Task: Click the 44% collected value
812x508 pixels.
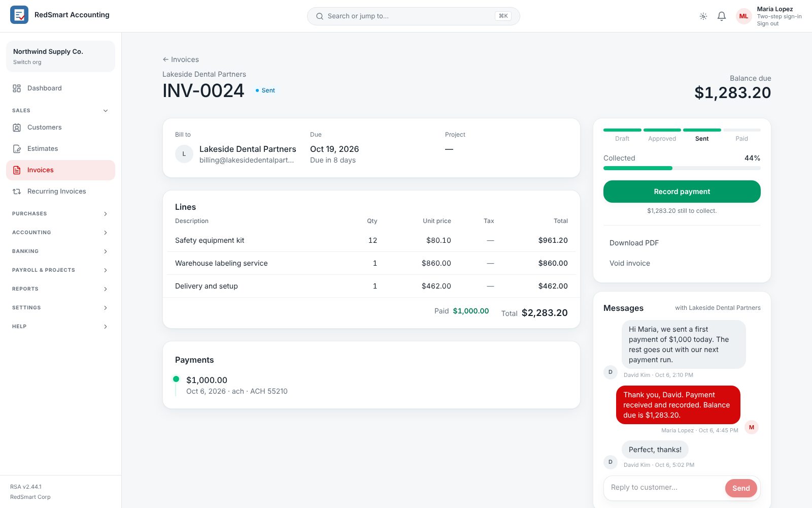Action: click(x=752, y=158)
